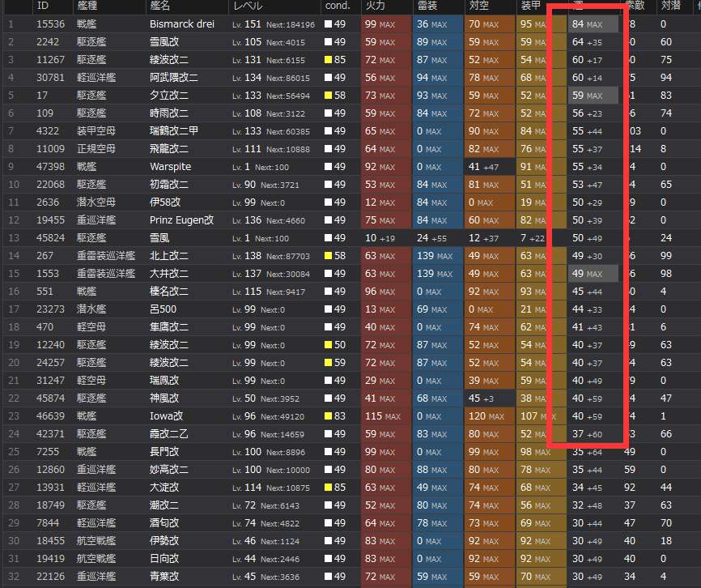The image size is (701, 588).
Task: Click the yellow cond square for 大淀改
Action: point(328,488)
